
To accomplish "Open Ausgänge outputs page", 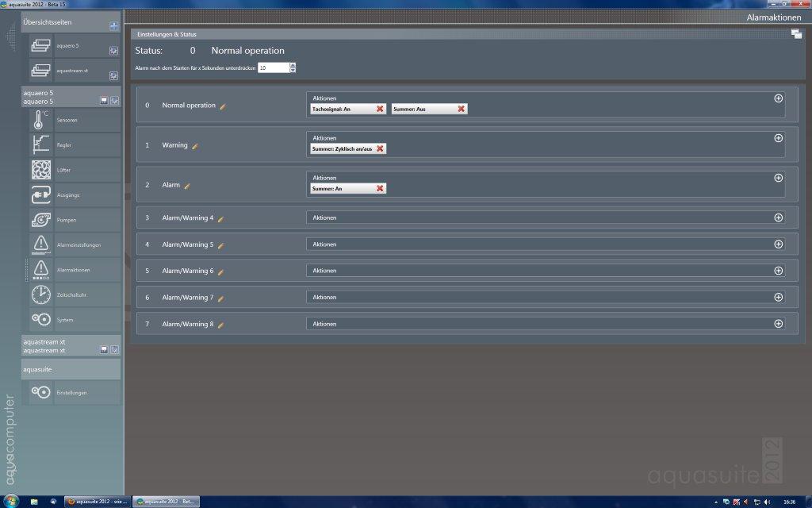I will click(75, 195).
